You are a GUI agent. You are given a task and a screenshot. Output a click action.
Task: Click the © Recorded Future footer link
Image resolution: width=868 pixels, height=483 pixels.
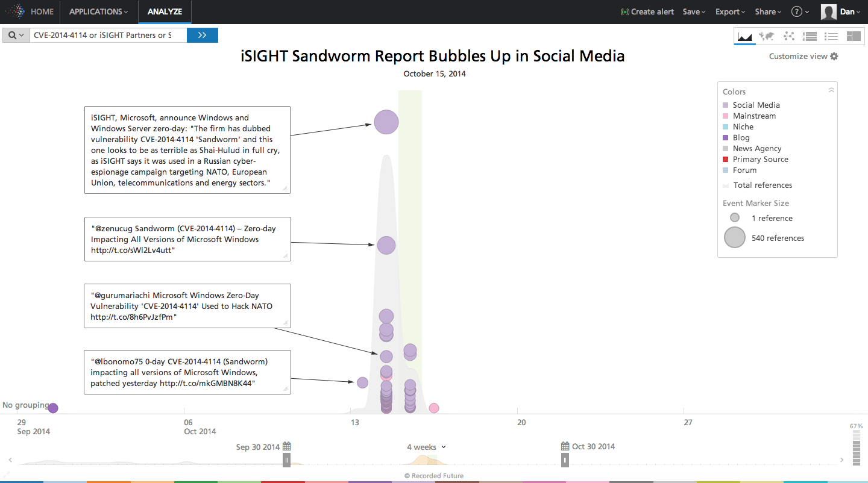coord(434,476)
